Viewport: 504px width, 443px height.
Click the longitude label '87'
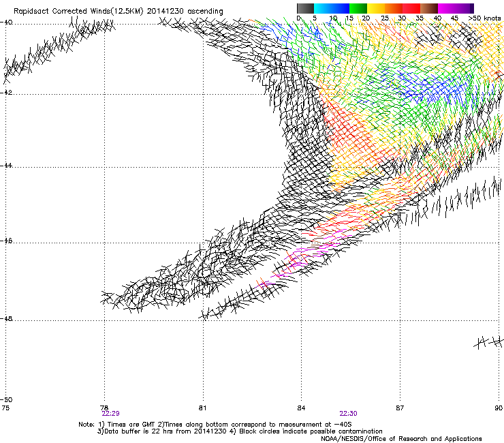400,408
